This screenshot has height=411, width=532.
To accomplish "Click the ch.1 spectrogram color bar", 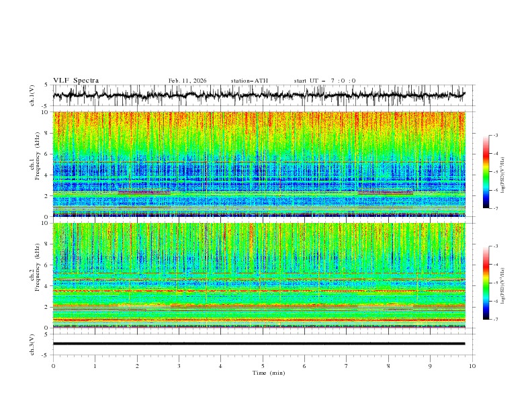I will pyautogui.click(x=486, y=171).
